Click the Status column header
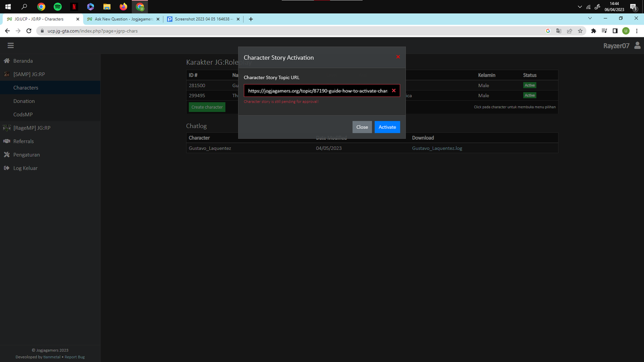644x362 pixels. (530, 75)
